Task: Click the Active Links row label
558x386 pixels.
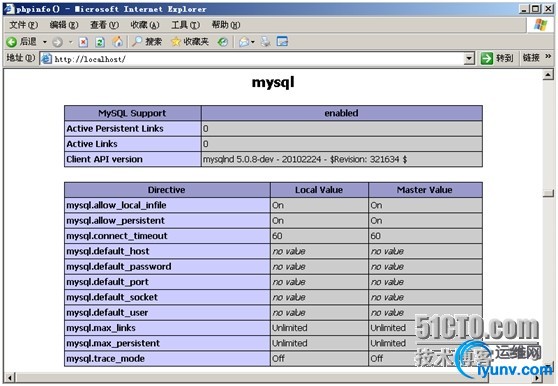Action: pyautogui.click(x=92, y=144)
